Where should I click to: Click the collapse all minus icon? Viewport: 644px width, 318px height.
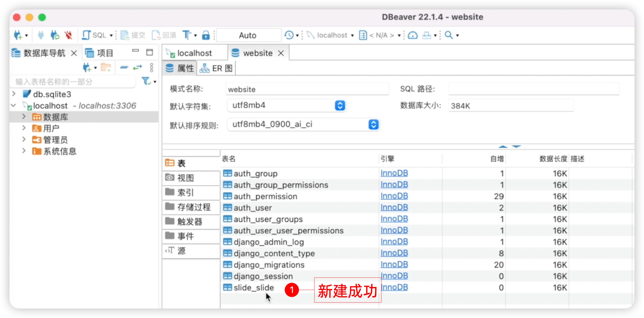tap(124, 68)
